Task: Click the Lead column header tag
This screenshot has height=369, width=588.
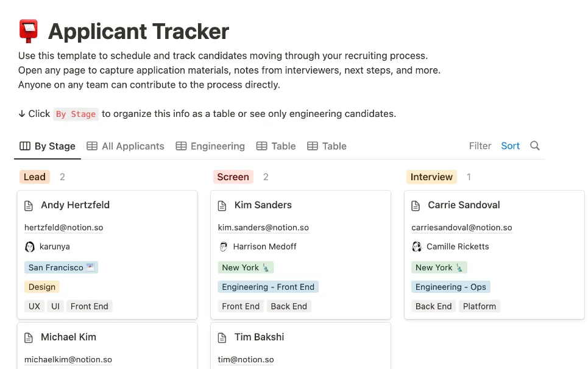Action: pos(35,177)
